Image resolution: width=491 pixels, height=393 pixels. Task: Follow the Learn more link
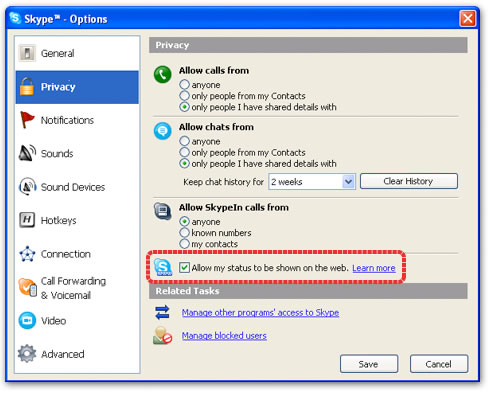[x=374, y=268]
